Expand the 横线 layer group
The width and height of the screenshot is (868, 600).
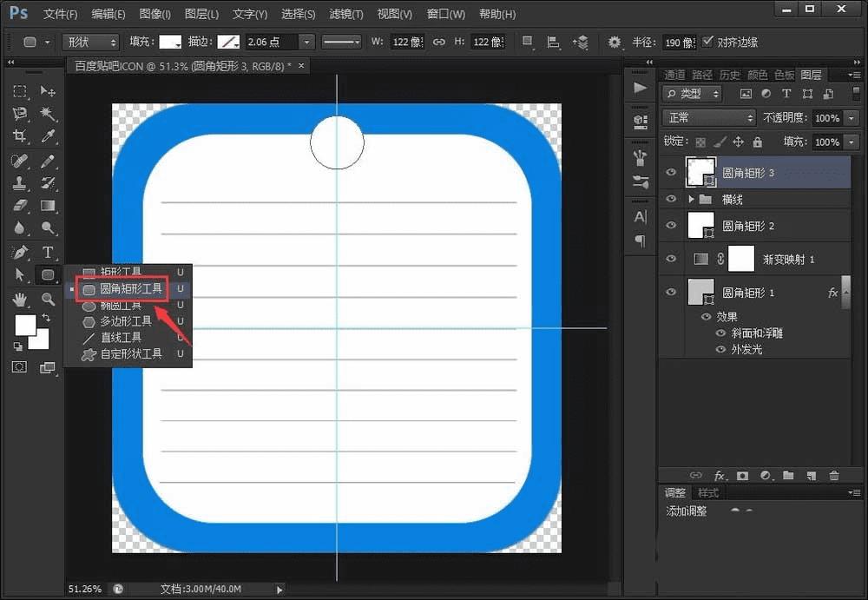point(691,200)
